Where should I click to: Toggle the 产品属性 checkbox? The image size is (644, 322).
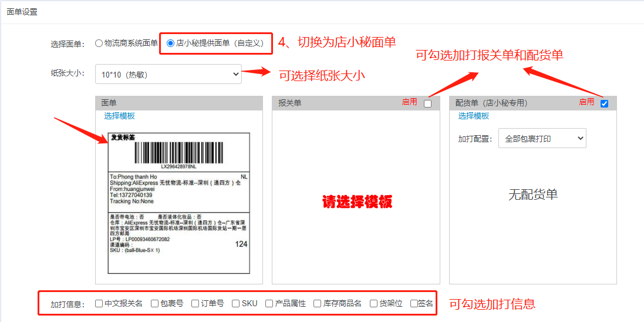(x=269, y=304)
